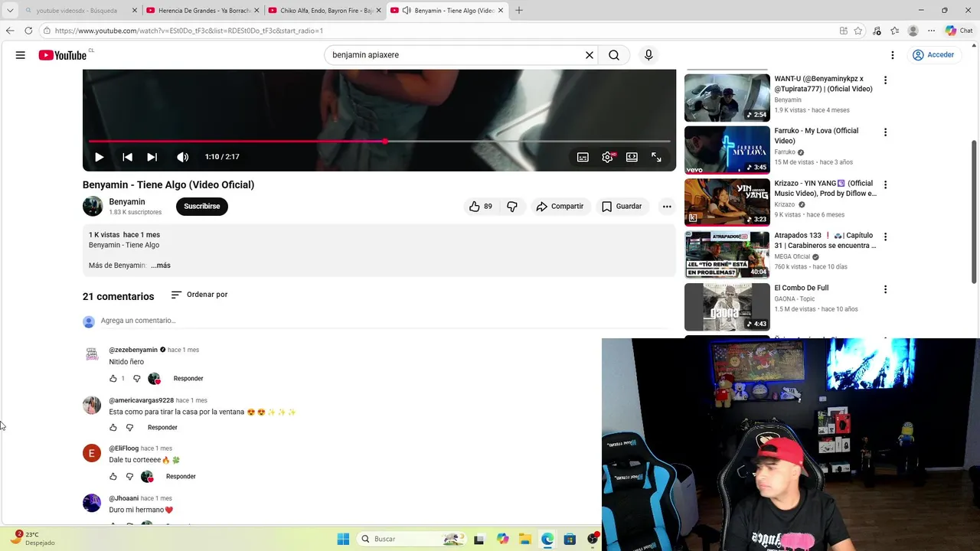Open options for Farruko My Lova
980x551 pixels.
[885, 132]
